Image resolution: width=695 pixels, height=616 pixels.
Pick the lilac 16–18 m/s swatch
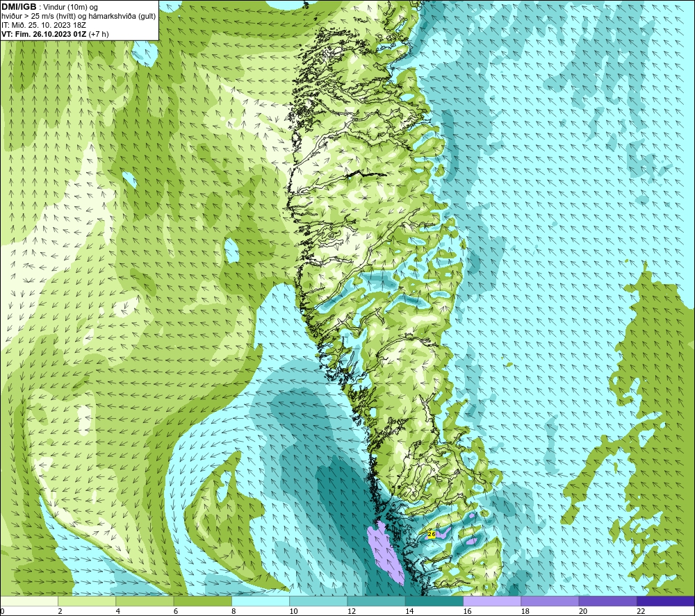tap(492, 601)
